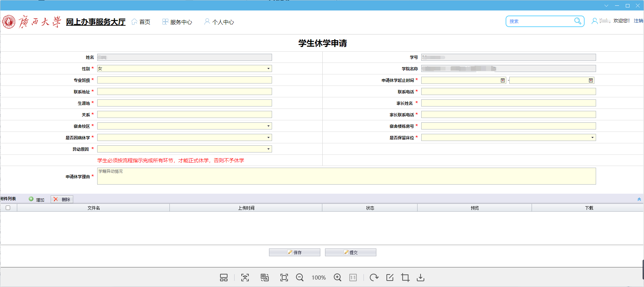Click the zoom in magnifier icon
The height and width of the screenshot is (287, 644).
coord(337,278)
